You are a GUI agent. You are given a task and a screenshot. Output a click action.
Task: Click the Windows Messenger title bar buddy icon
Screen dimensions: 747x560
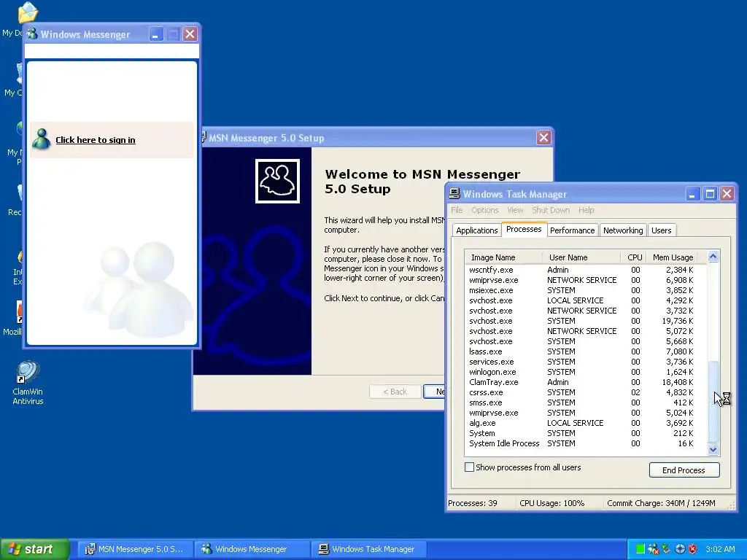click(x=32, y=34)
